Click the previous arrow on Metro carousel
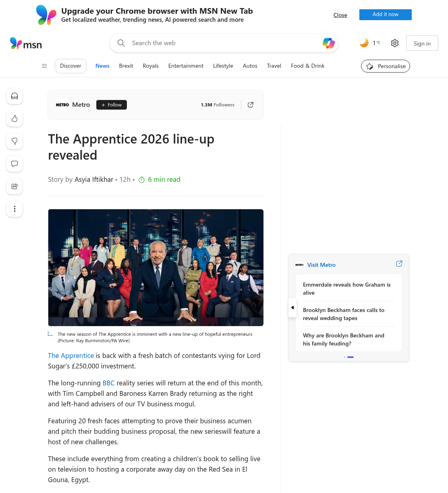This screenshot has width=448, height=493. click(292, 308)
